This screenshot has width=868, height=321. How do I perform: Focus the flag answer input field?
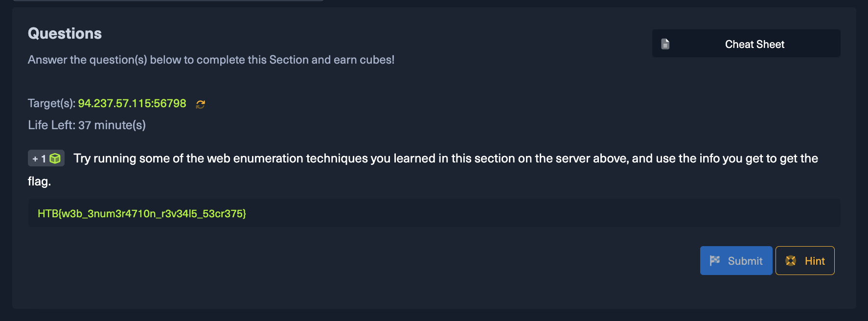[x=434, y=213]
